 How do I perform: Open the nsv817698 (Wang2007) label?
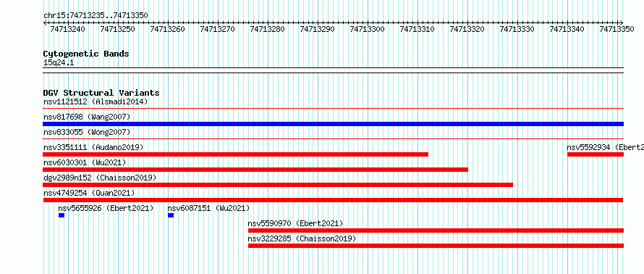(87, 117)
